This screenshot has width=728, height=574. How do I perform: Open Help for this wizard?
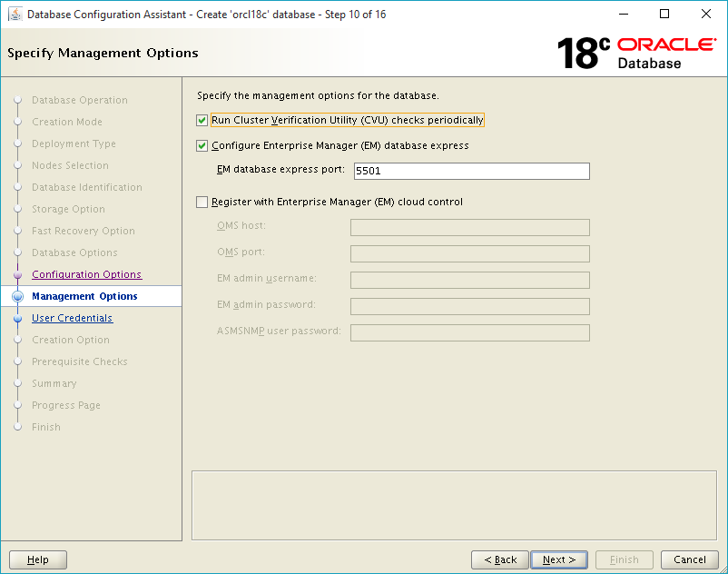[x=38, y=559]
